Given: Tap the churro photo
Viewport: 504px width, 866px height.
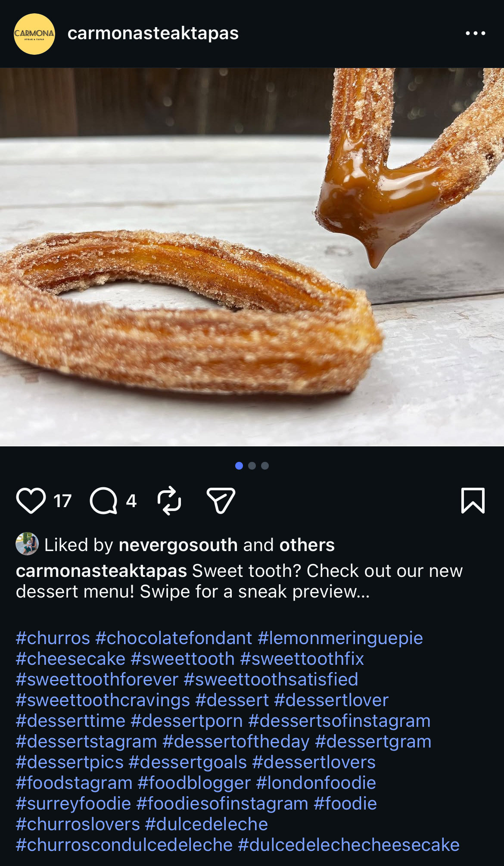Looking at the screenshot, I should click(252, 257).
